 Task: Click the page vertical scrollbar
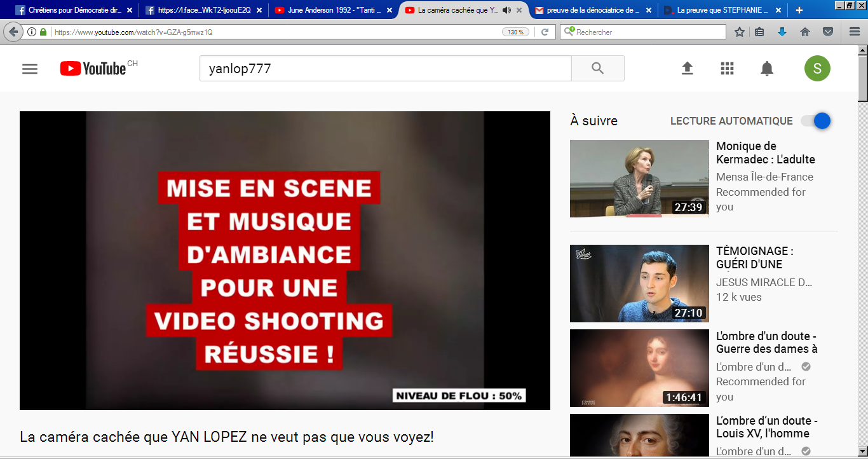coord(863,251)
